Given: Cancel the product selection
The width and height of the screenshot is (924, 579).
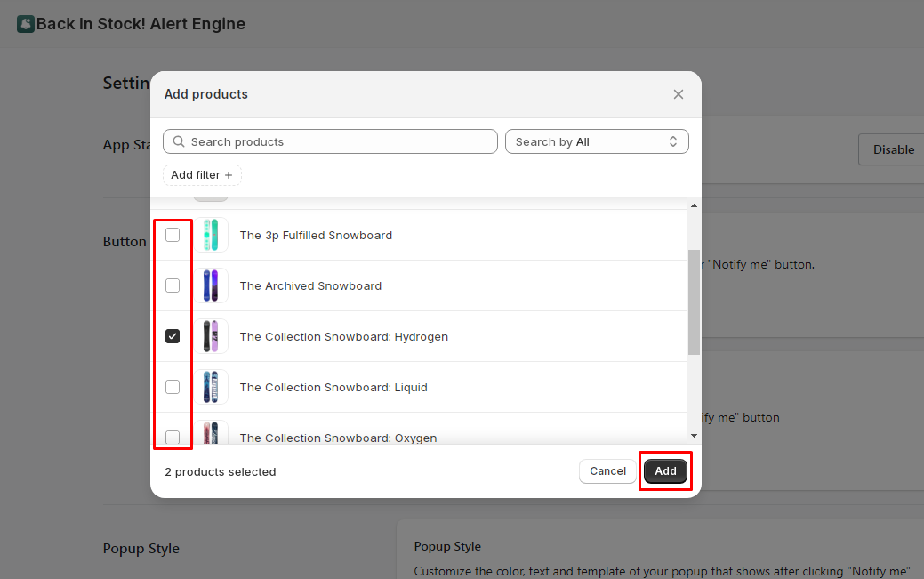Looking at the screenshot, I should 607,471.
